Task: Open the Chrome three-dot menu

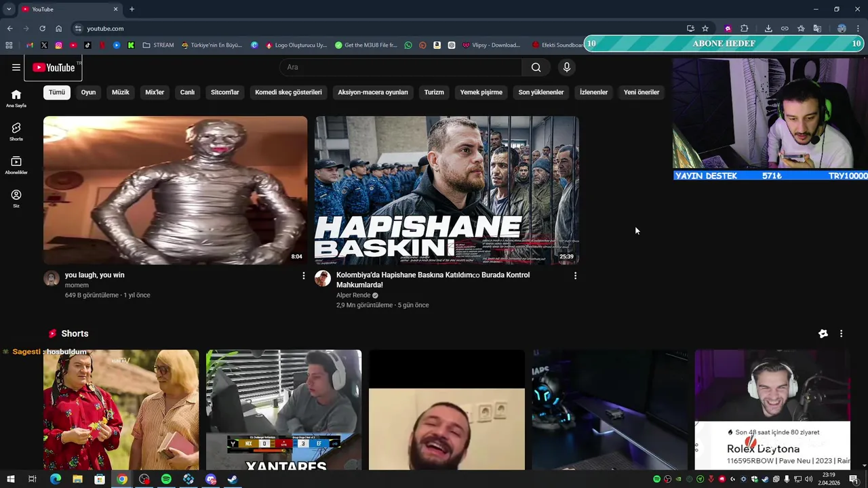Action: [x=858, y=28]
